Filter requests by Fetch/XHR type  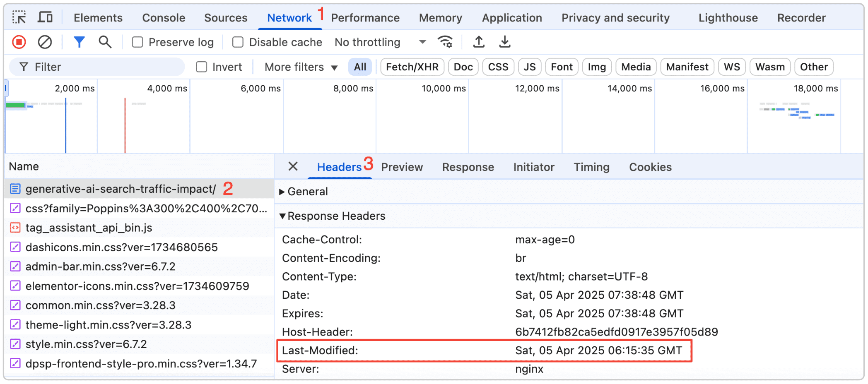[412, 67]
